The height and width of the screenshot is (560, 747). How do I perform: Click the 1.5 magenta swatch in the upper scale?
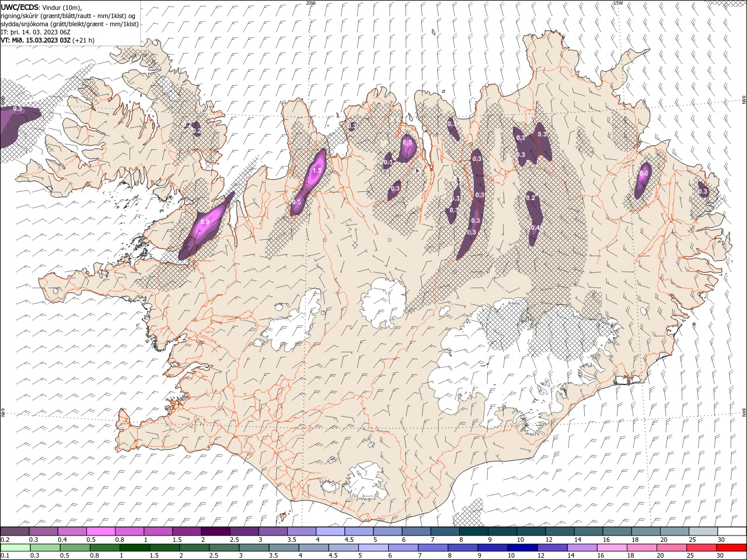click(187, 531)
